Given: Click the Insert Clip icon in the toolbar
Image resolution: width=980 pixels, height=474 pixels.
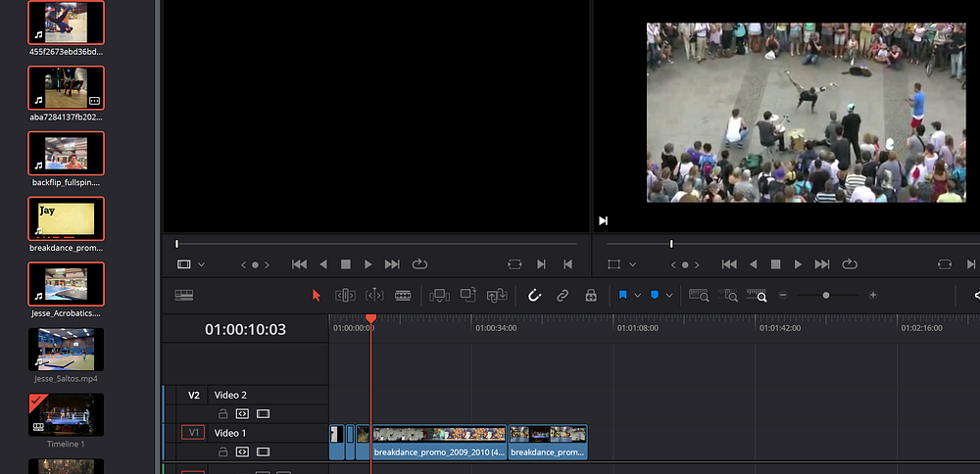Looking at the screenshot, I should pos(439,295).
